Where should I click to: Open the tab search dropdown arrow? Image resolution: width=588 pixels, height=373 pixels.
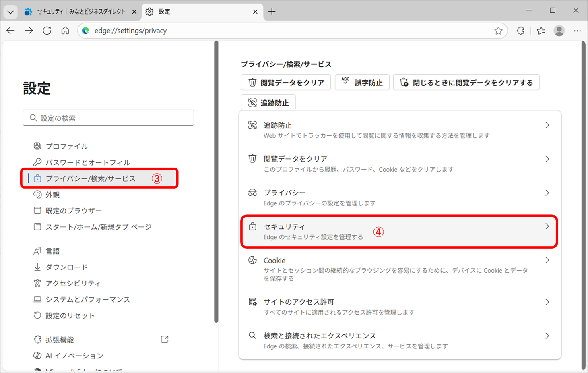click(10, 12)
